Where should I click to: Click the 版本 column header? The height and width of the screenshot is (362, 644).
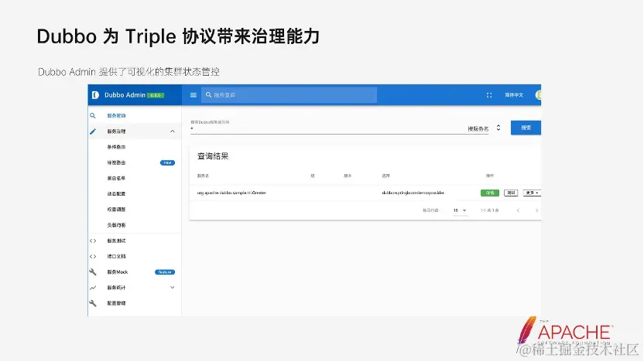[x=348, y=176]
